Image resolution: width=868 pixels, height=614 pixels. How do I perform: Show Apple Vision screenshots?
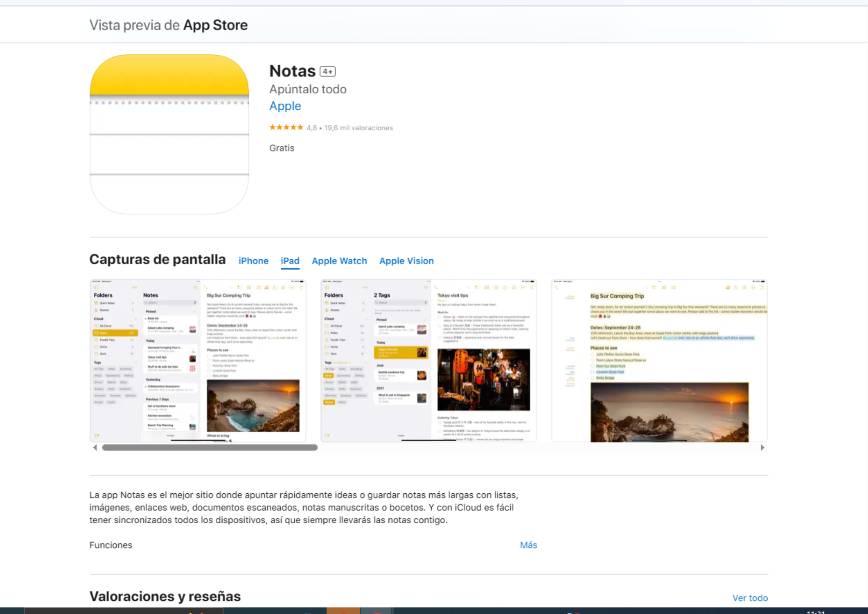(x=406, y=261)
